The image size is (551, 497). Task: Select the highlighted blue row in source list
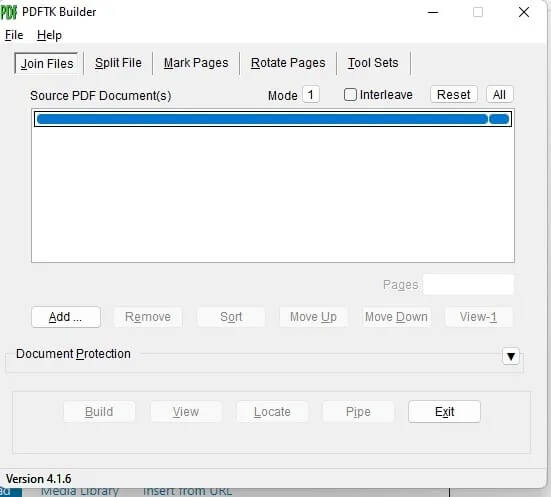[273, 119]
